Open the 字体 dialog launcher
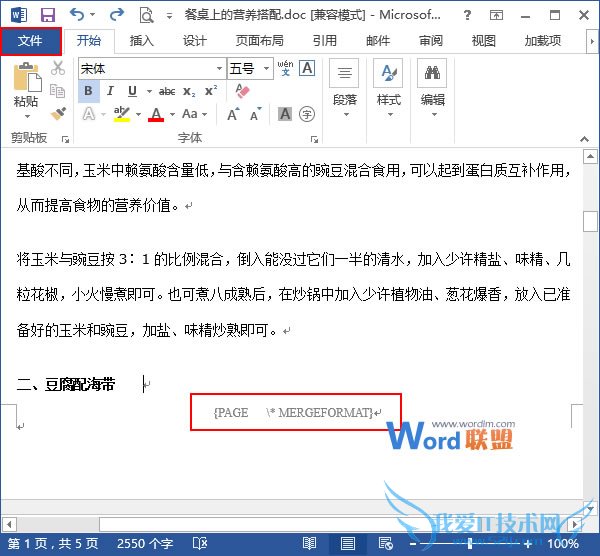The width and height of the screenshot is (600, 556). pyautogui.click(x=314, y=139)
